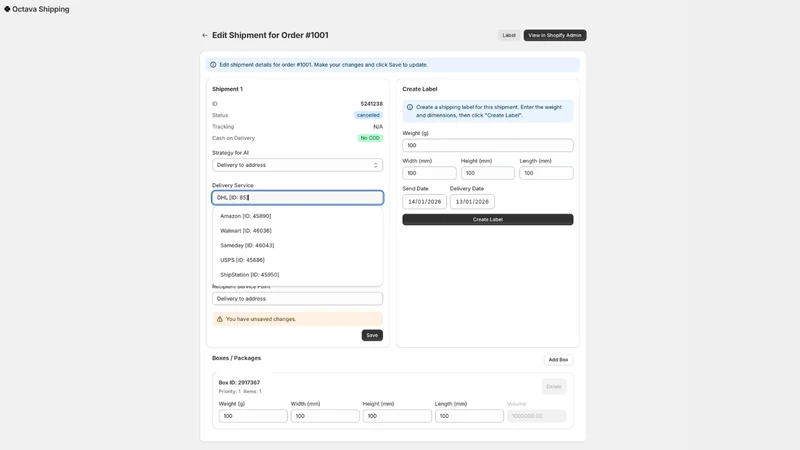The image size is (800, 450).
Task: Open View in Shopify Admin
Action: pos(555,35)
